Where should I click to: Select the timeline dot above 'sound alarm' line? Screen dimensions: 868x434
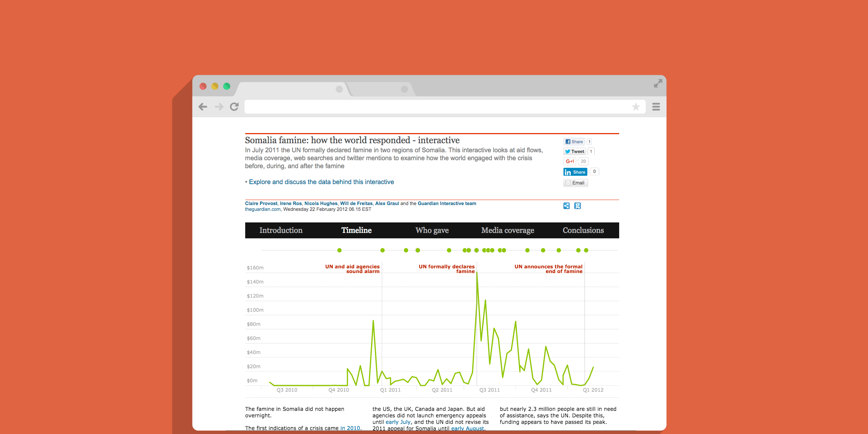point(383,250)
